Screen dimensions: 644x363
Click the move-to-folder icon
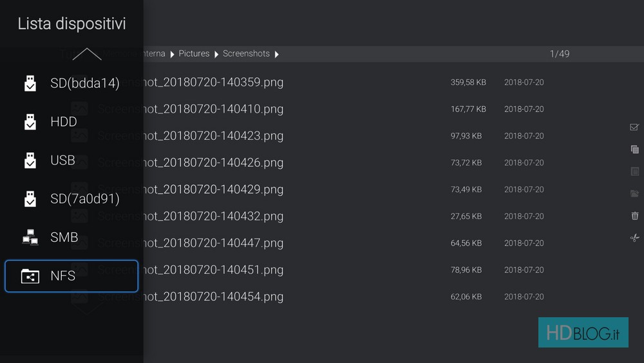(634, 193)
